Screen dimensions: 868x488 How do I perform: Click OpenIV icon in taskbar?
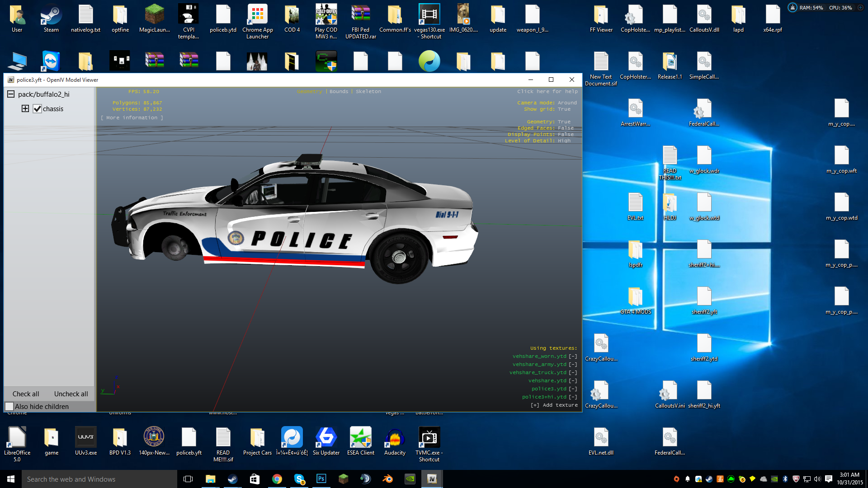click(x=432, y=479)
